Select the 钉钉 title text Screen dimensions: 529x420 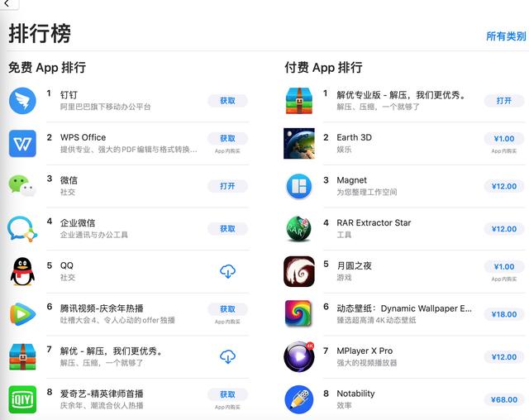[69, 95]
